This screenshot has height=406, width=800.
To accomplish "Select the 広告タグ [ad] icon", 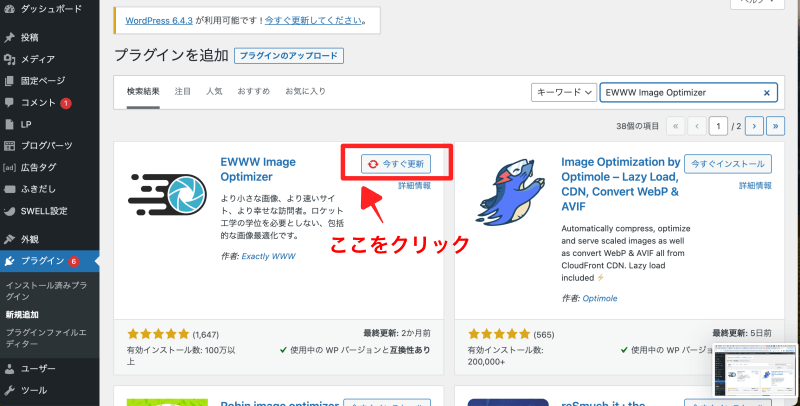I will coord(9,167).
